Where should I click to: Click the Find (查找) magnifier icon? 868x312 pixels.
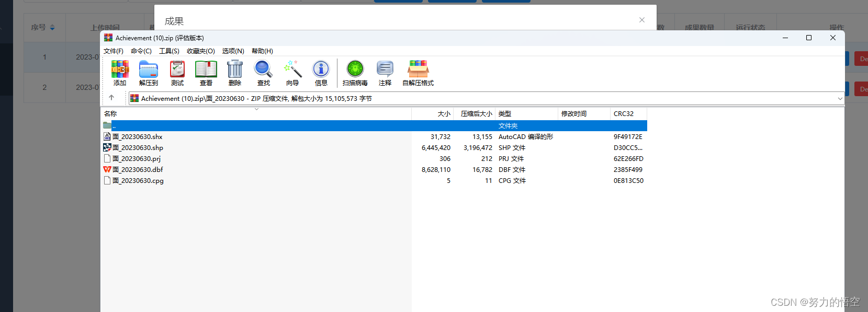coord(263,69)
